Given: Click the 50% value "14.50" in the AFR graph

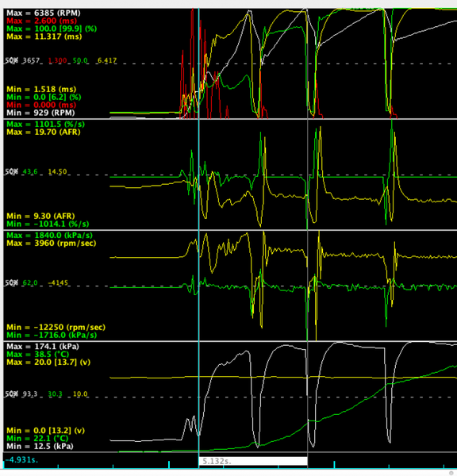Looking at the screenshot, I should [x=57, y=172].
